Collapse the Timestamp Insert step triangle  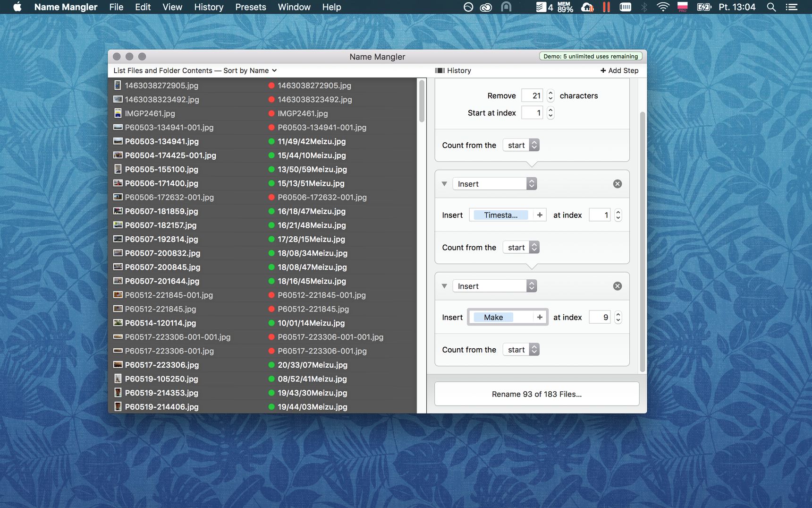pos(444,184)
